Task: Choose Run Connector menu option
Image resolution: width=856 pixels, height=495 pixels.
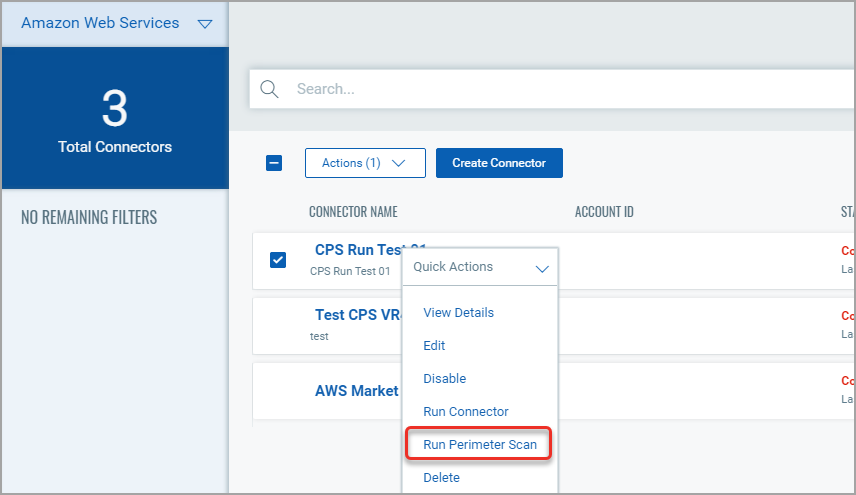Action: pos(465,411)
